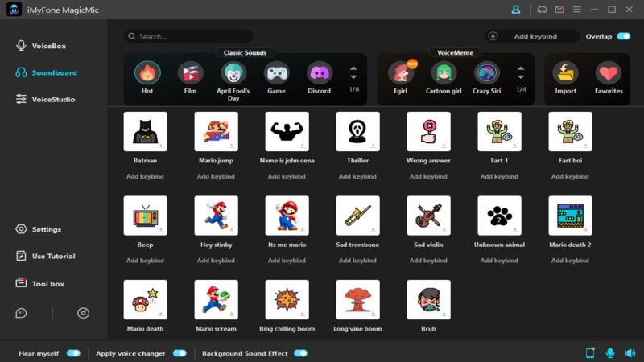Open the VoiceStudio section
644x362 pixels.
pyautogui.click(x=45, y=99)
